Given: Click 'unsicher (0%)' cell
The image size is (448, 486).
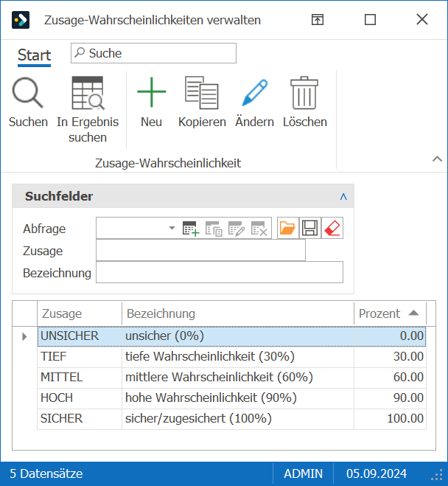Looking at the screenshot, I should (x=238, y=336).
